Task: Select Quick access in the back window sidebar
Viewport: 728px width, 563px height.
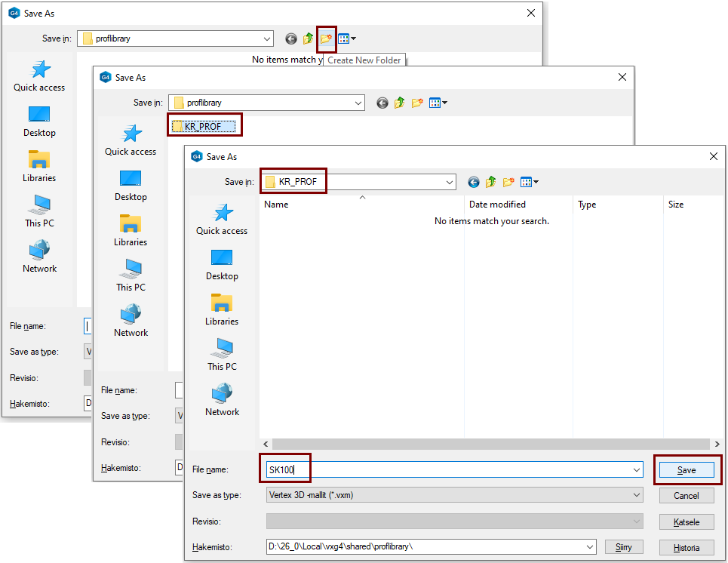Action: tap(39, 76)
